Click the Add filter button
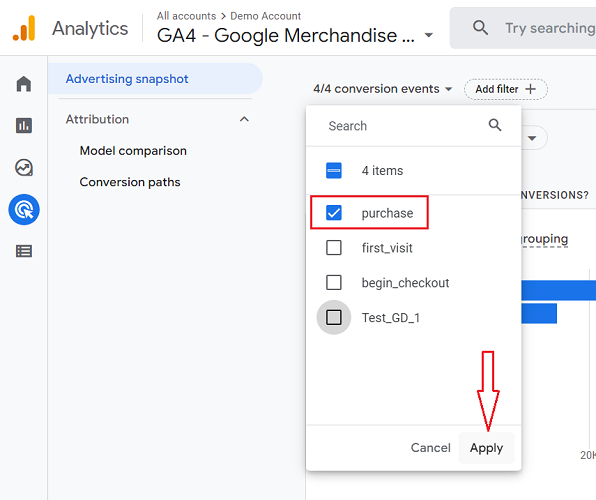Image resolution: width=596 pixels, height=500 pixels. tap(506, 89)
